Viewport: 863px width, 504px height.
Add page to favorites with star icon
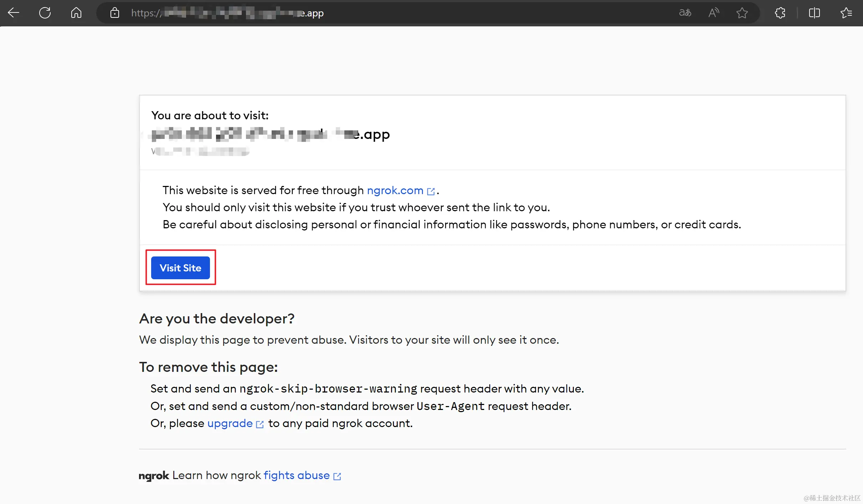point(742,13)
